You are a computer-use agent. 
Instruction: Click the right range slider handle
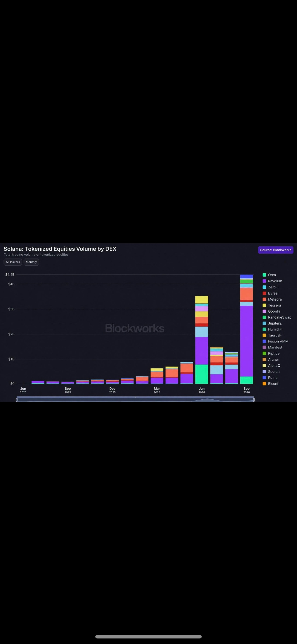coord(254,400)
